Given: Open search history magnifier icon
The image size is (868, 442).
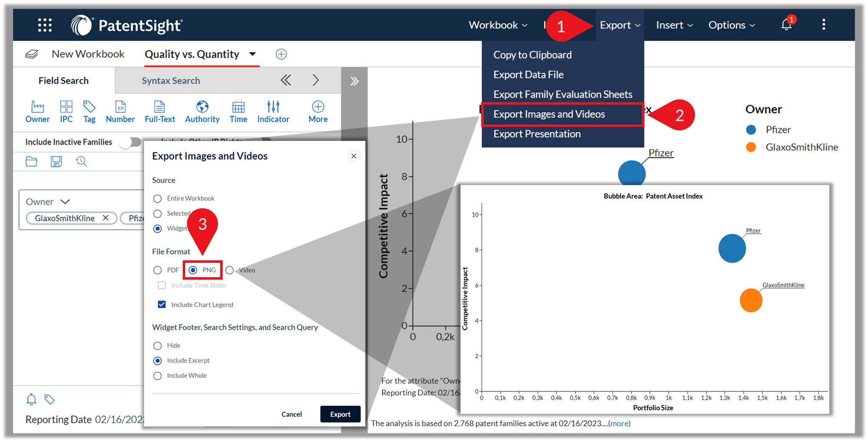Looking at the screenshot, I should click(81, 161).
